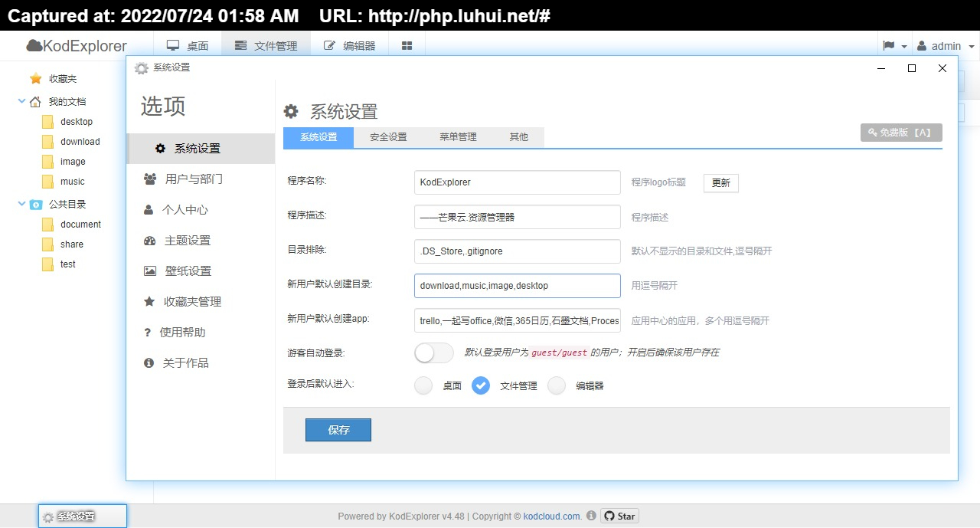Click the 程序名称 input field
The height and width of the screenshot is (528, 980).
518,182
